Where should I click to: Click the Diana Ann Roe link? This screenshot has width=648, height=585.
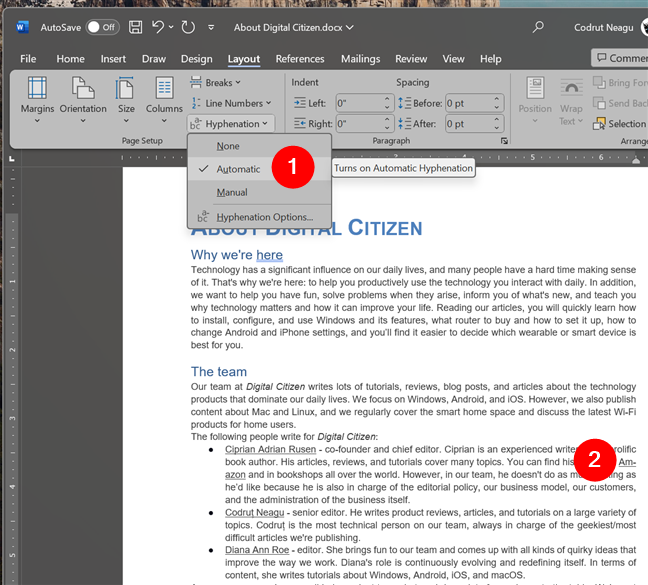pyautogui.click(x=257, y=550)
